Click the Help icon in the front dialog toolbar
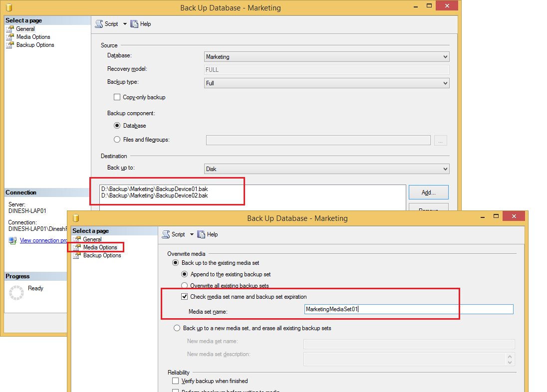The height and width of the screenshot is (392, 547). 201,234
